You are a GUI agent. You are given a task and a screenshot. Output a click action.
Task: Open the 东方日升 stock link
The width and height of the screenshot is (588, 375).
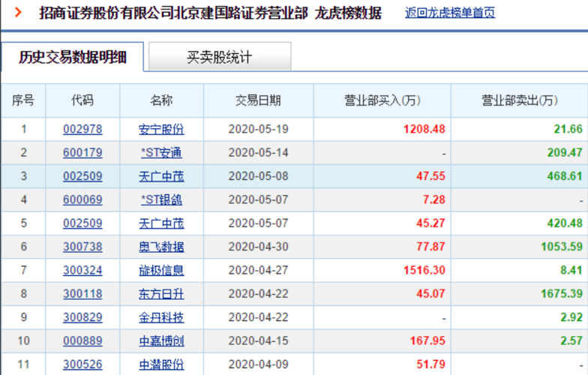[161, 294]
